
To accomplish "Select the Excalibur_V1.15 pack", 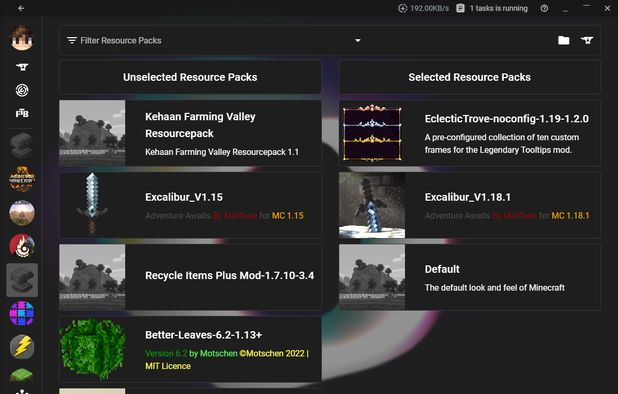I will (x=190, y=205).
